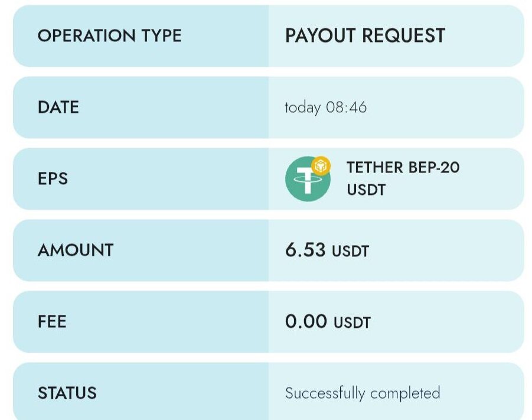Select the FEE row label
The image size is (532, 420).
coord(52,322)
